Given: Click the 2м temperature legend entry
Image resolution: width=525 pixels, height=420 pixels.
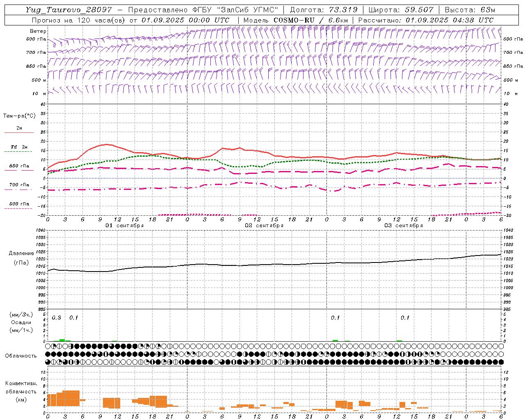Looking at the screenshot, I should [19, 128].
